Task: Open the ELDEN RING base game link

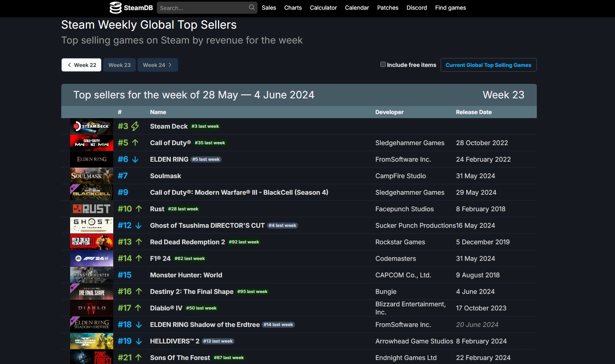Action: point(169,159)
